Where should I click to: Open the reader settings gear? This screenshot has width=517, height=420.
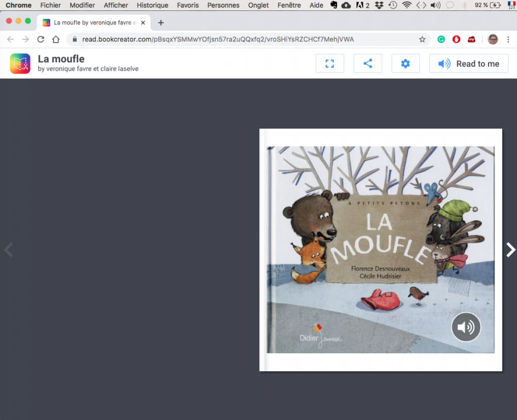[405, 63]
